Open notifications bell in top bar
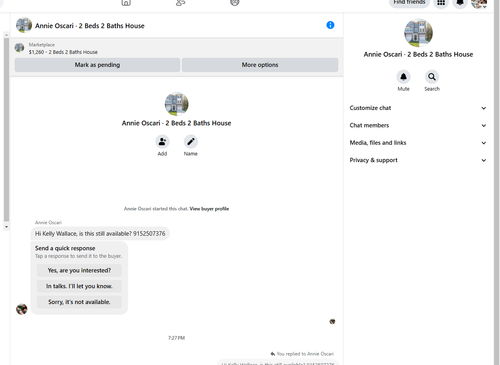 point(460,3)
